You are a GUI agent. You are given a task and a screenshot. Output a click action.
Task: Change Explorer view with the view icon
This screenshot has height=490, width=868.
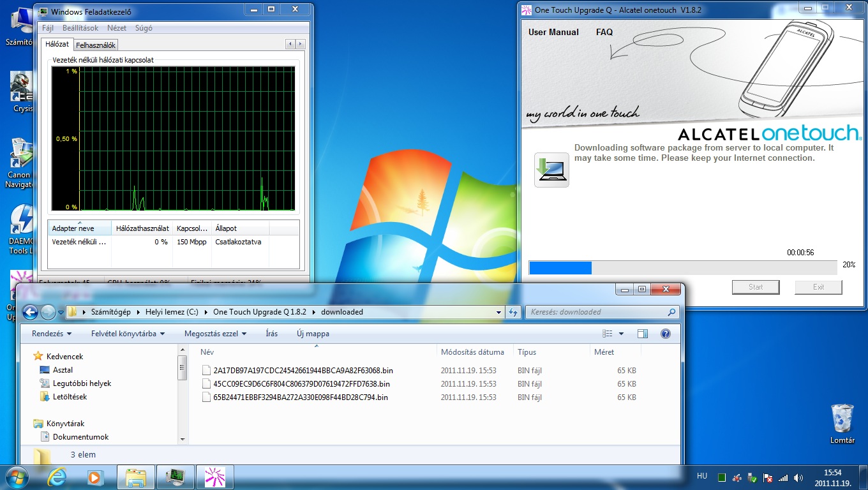(x=608, y=334)
